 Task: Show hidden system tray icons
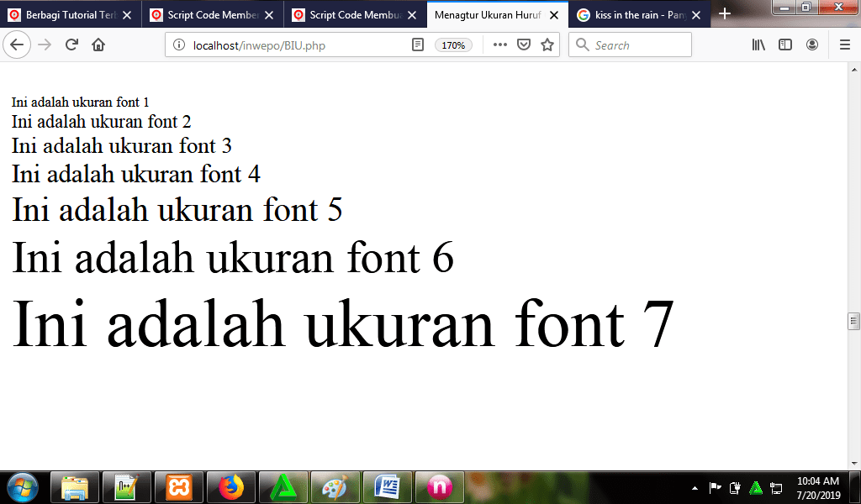coord(695,488)
